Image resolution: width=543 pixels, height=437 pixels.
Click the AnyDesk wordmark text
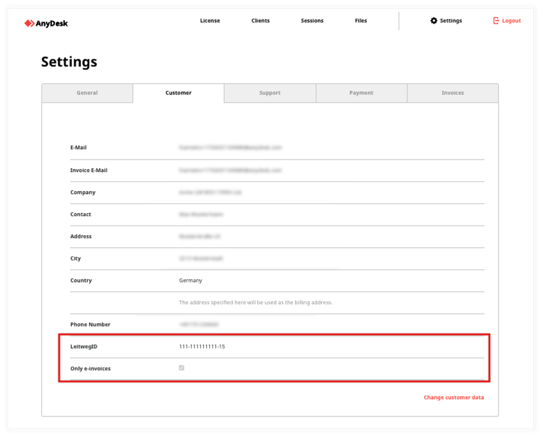click(52, 24)
